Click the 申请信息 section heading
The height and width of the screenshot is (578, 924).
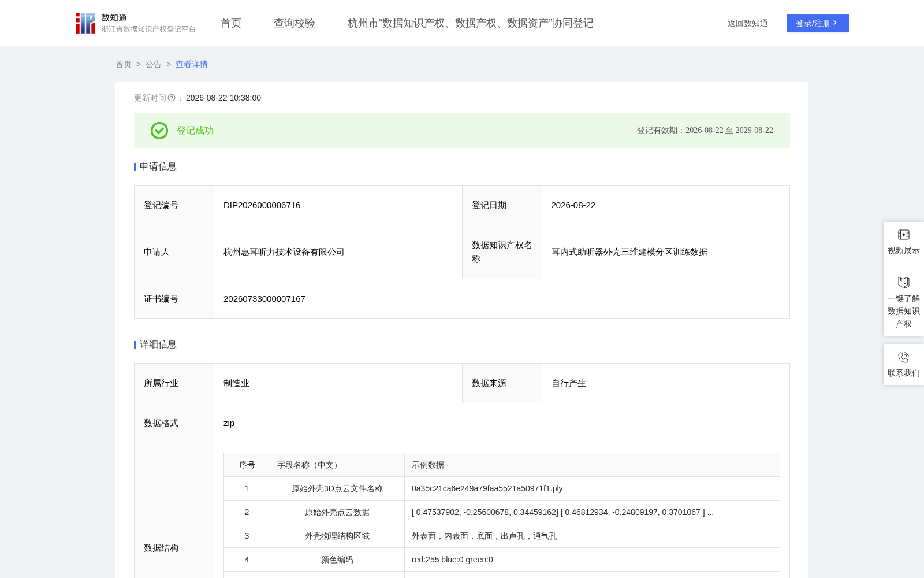(x=158, y=166)
